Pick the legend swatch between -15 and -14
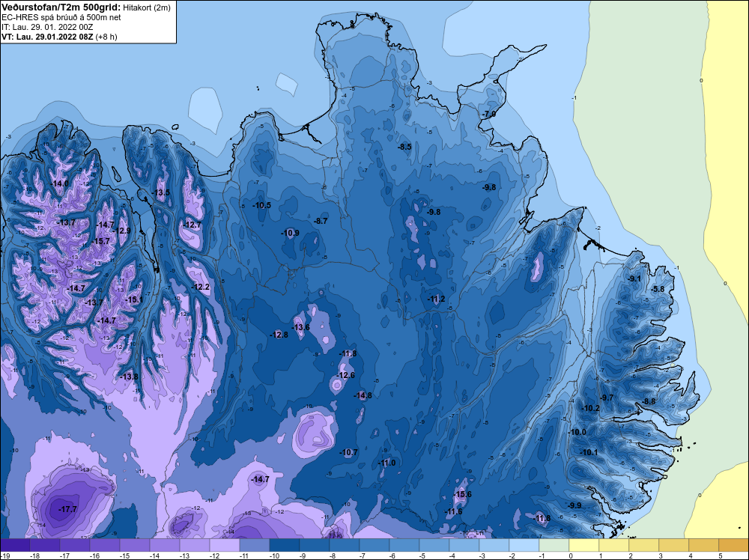749x560 pixels. click(135, 545)
